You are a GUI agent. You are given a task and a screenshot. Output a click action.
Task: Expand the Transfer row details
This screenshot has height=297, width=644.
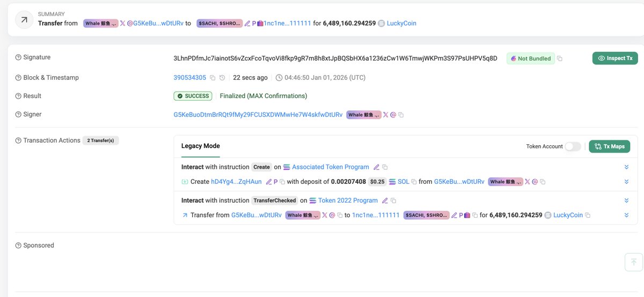(626, 215)
